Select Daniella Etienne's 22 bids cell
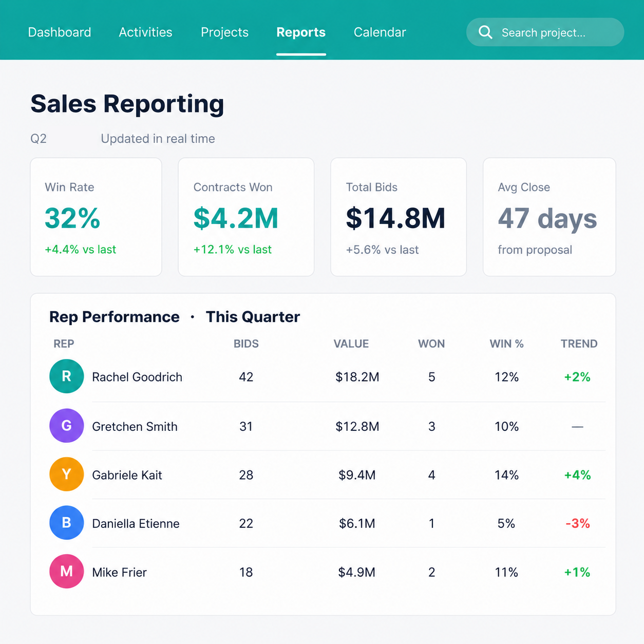This screenshot has width=644, height=644. pyautogui.click(x=246, y=523)
